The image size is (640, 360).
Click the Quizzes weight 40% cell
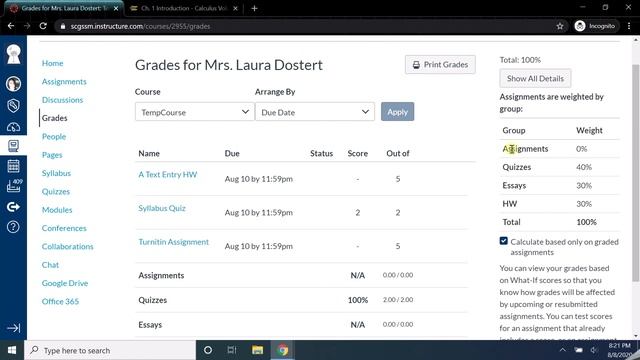(584, 167)
